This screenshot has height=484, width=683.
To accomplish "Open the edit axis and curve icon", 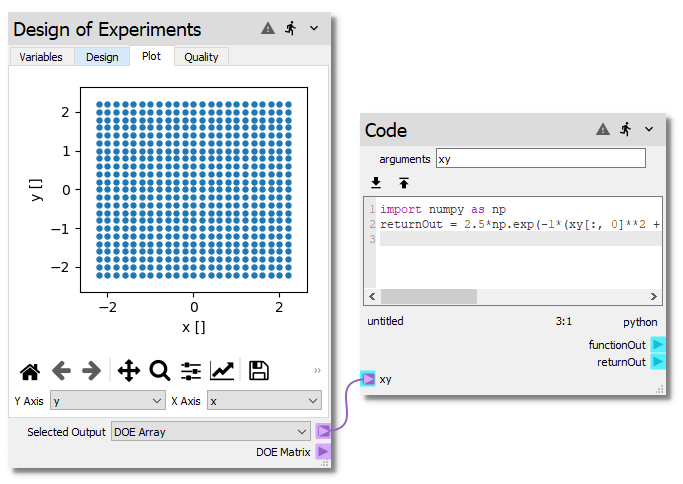I will [x=222, y=371].
